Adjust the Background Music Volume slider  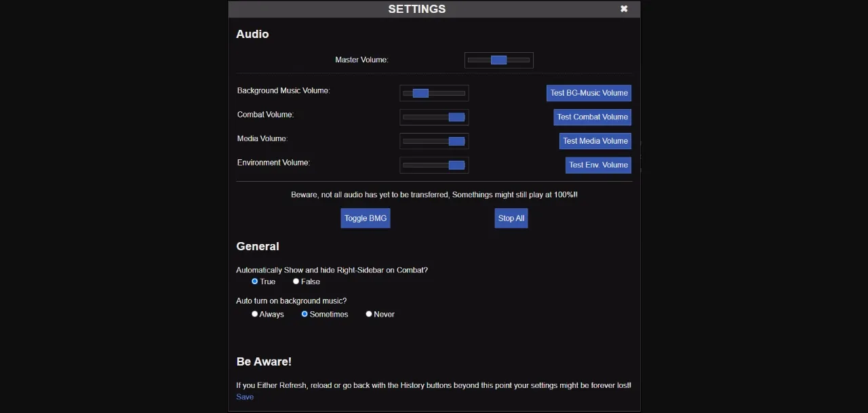tap(434, 93)
